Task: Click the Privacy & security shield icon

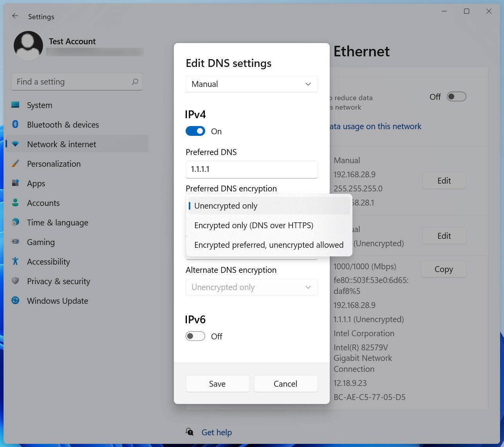Action: tap(15, 281)
